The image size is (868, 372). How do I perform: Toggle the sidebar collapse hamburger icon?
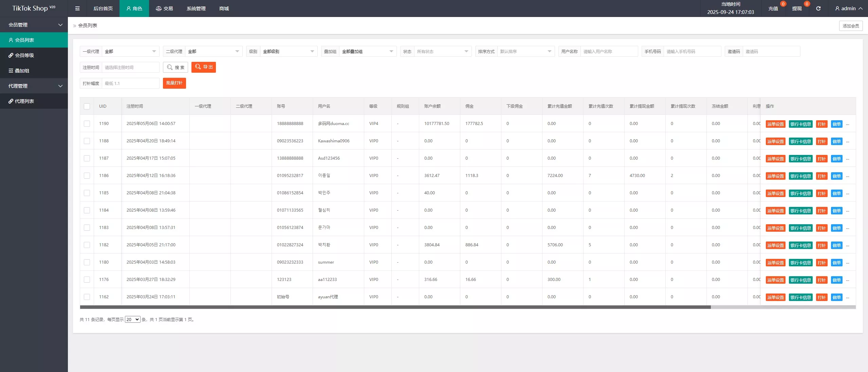click(x=77, y=8)
